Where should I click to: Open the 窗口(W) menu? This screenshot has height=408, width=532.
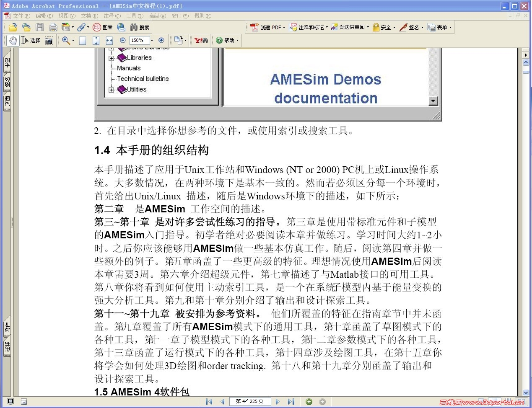[x=180, y=16]
